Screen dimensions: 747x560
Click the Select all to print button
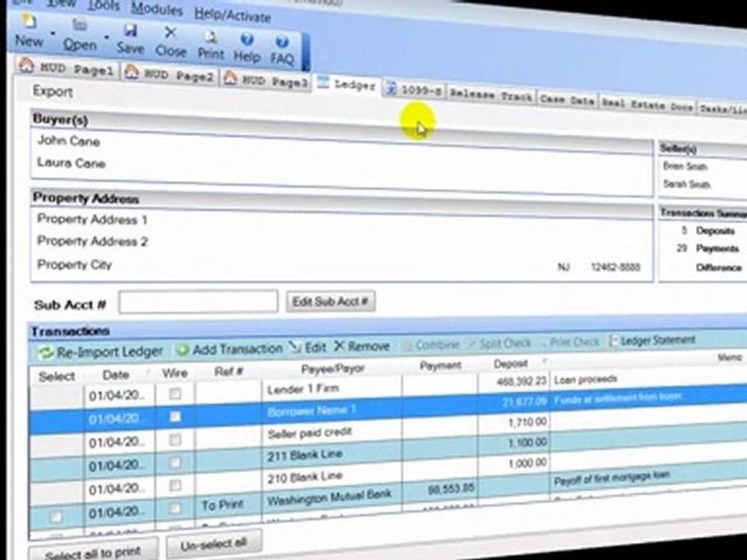(93, 552)
